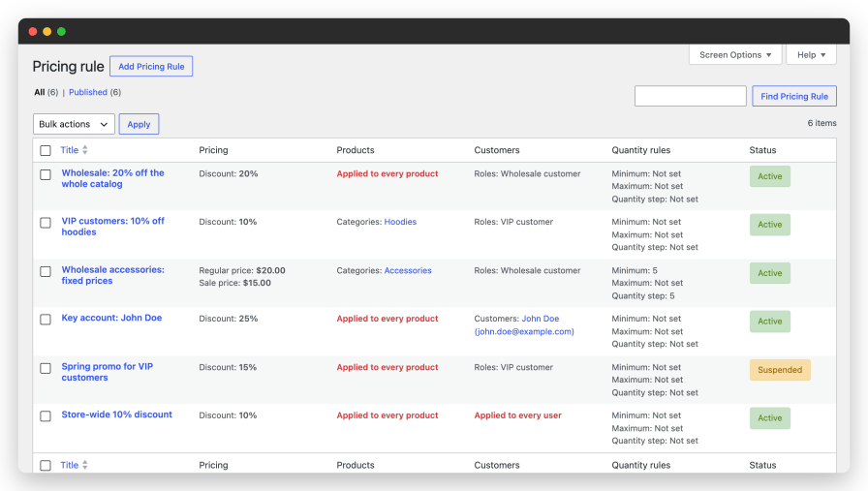
Task: Check the Wholesale 20% off rule checkbox
Action: pyautogui.click(x=46, y=175)
